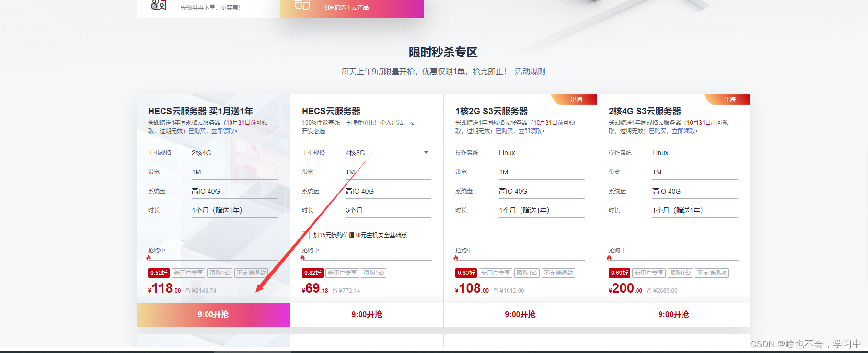This screenshot has height=353, width=868.
Task: Open the 活动规则 link
Action: [530, 72]
